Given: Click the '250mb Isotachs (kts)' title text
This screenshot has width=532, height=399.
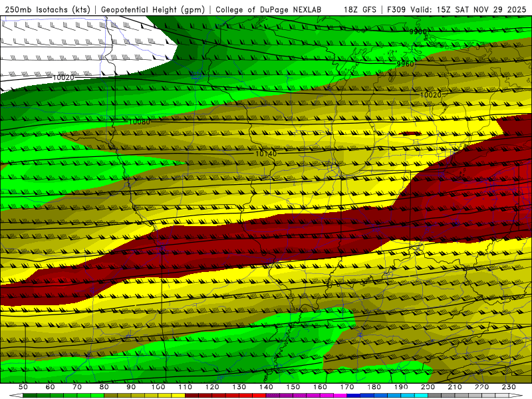Looking at the screenshot, I should pos(47,10).
